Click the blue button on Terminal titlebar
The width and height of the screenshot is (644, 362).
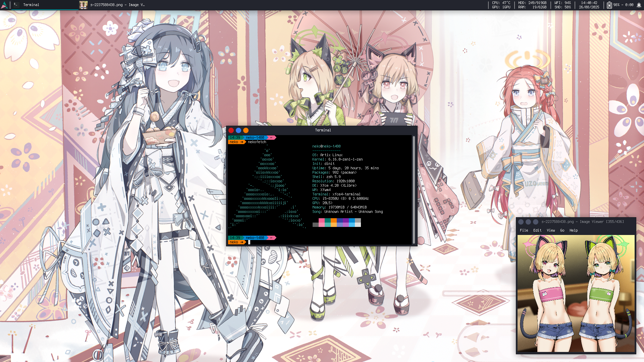(238, 130)
